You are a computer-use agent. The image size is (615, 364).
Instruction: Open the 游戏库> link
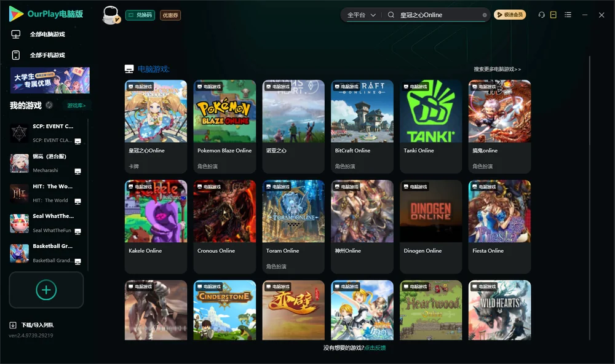tap(76, 105)
